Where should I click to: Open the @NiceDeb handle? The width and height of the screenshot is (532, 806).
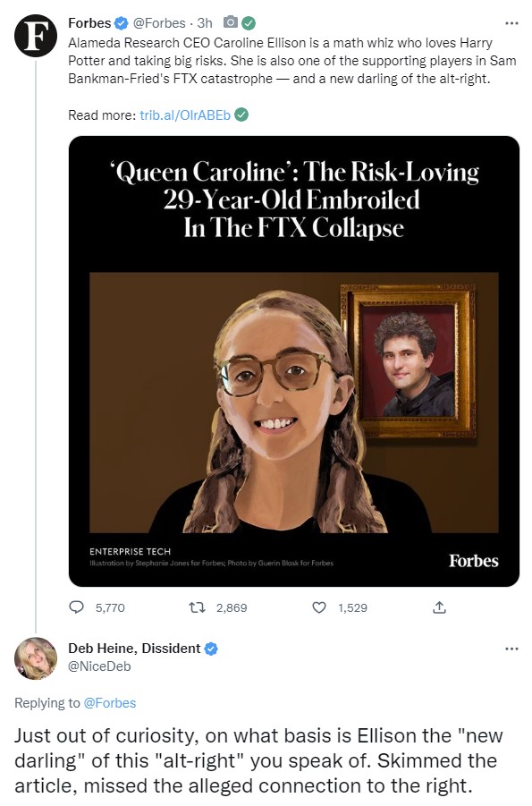[100, 666]
